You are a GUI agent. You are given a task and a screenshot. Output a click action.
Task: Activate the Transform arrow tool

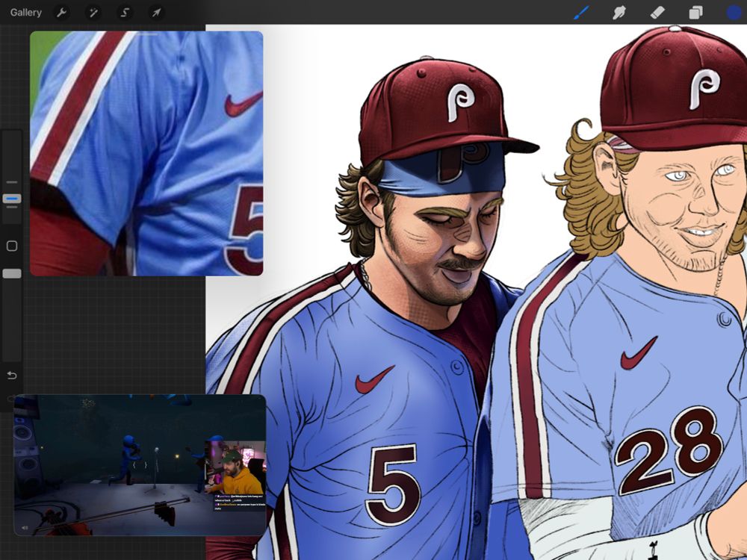[x=156, y=13]
